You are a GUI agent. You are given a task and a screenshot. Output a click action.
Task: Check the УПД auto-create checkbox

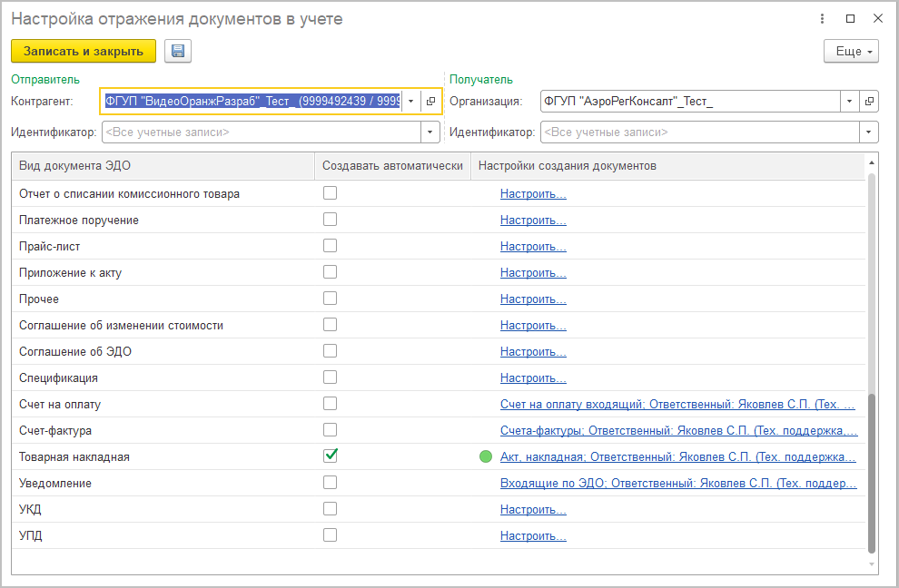click(331, 534)
